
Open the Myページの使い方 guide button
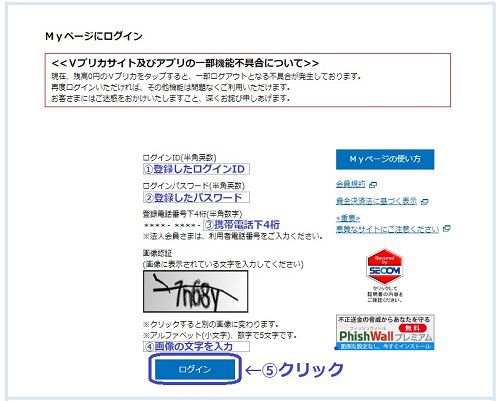(x=385, y=159)
